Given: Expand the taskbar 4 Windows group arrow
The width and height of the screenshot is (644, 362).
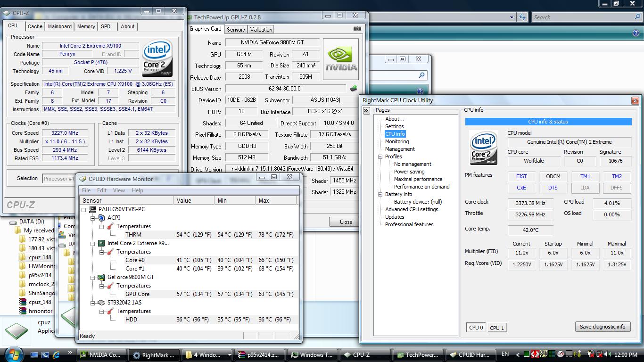Looking at the screenshot, I should [x=230, y=355].
